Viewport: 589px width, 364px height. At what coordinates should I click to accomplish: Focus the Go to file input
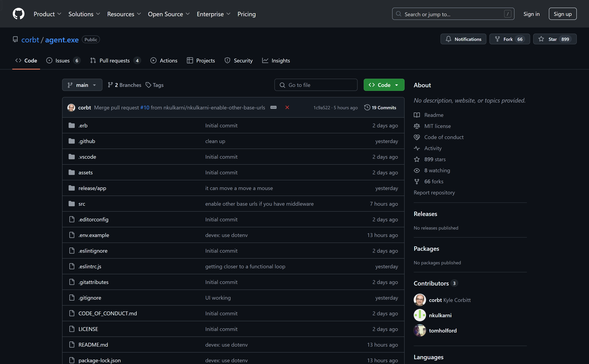coord(316,85)
